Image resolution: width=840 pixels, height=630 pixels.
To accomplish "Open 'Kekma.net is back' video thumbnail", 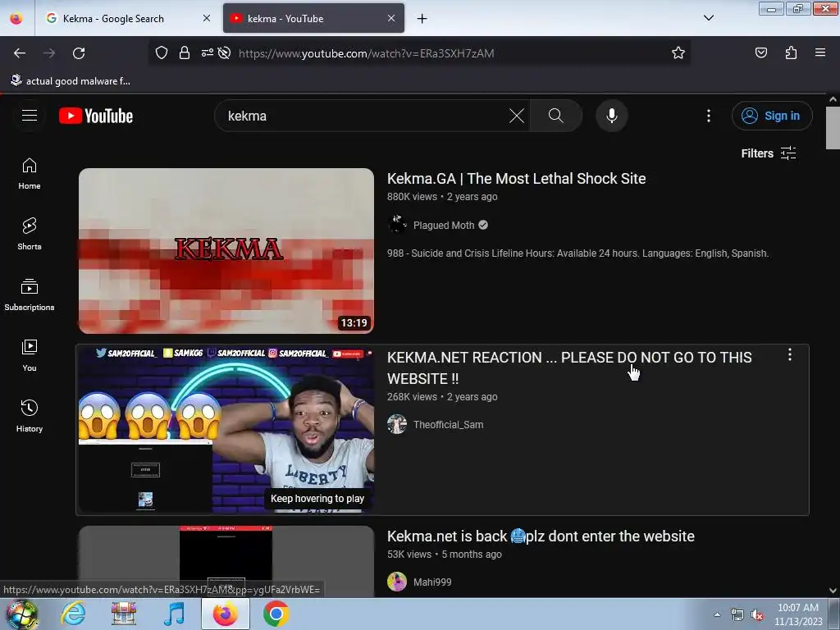I will click(x=226, y=561).
